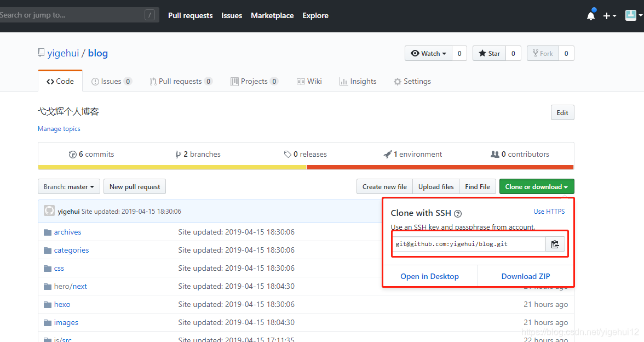The width and height of the screenshot is (644, 342).
Task: Click New pull request button
Action: coord(135,186)
